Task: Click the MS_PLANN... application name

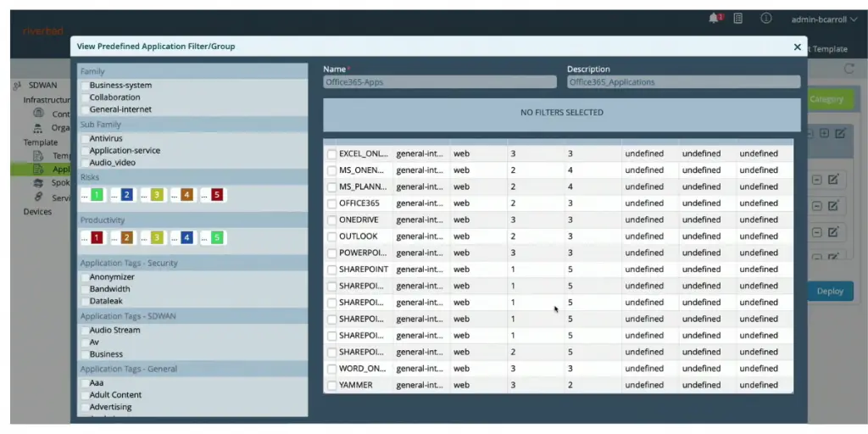Action: [x=363, y=186]
